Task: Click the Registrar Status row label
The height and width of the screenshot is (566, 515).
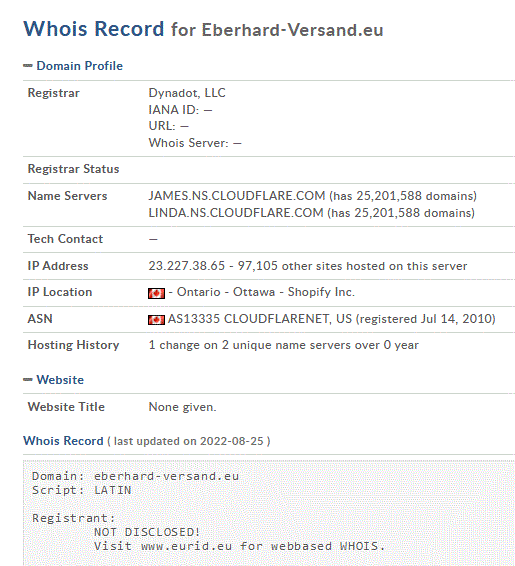Action: tap(73, 169)
